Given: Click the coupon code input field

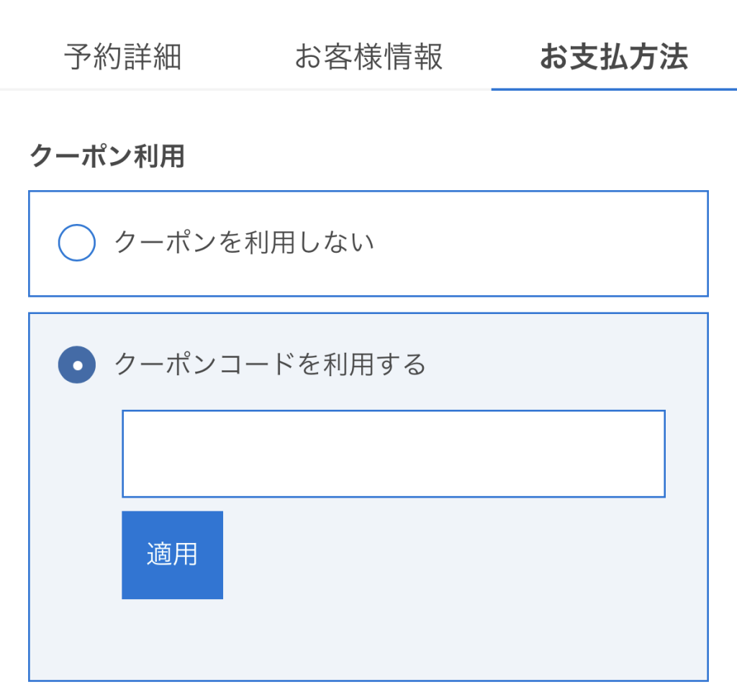Looking at the screenshot, I should pyautogui.click(x=393, y=454).
